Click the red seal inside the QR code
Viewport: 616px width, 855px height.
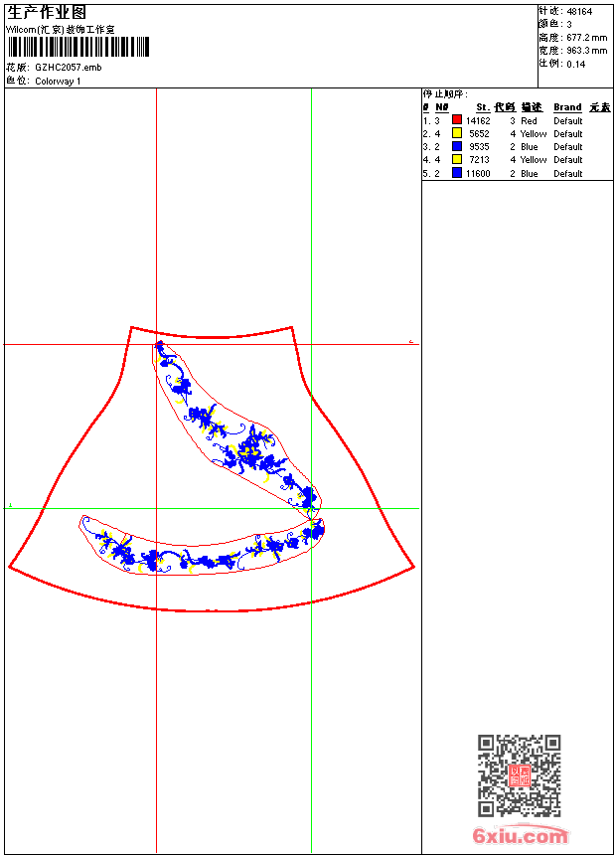(x=520, y=775)
